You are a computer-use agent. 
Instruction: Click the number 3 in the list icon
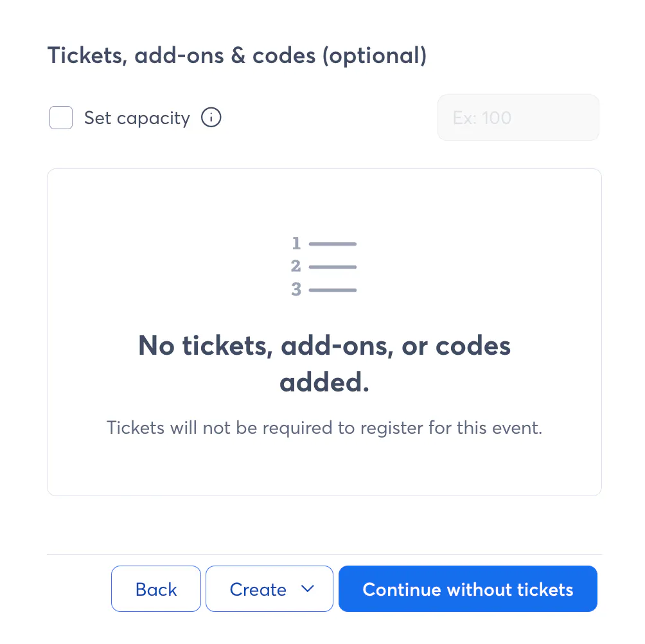[296, 290]
